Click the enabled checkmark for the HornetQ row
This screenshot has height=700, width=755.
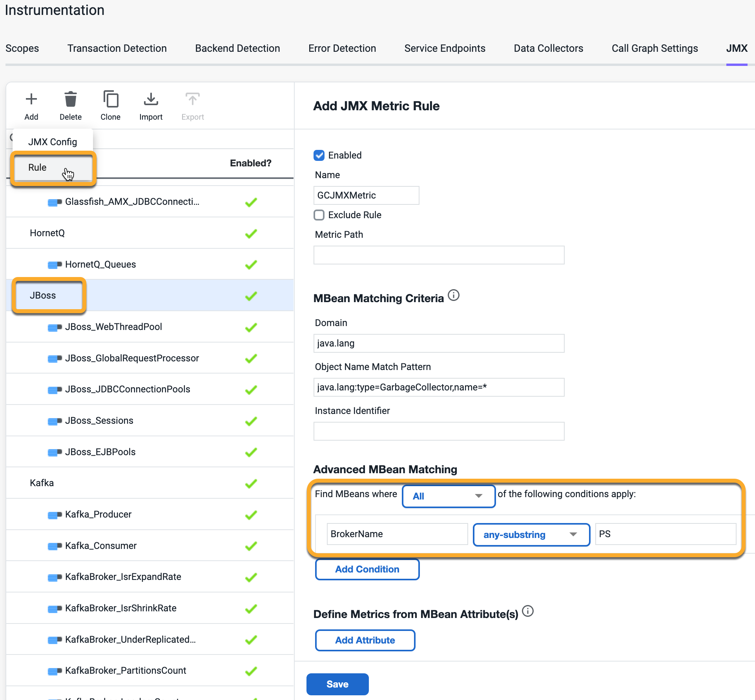tap(251, 234)
